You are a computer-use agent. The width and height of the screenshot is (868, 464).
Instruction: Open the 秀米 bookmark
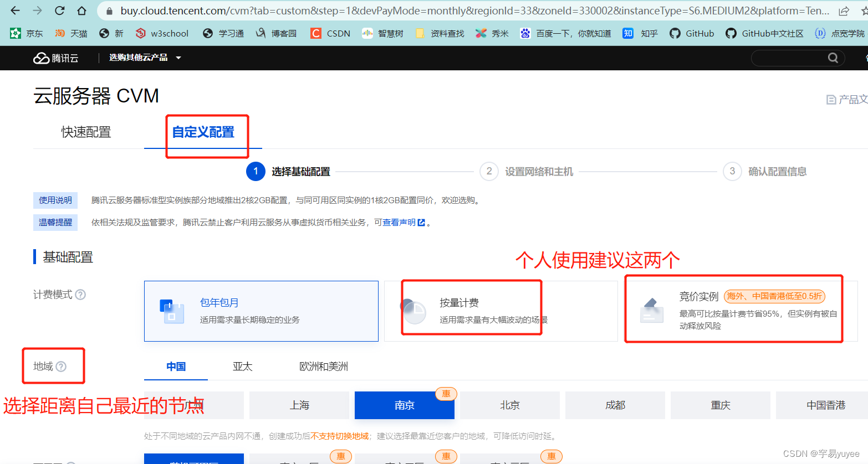coord(492,34)
